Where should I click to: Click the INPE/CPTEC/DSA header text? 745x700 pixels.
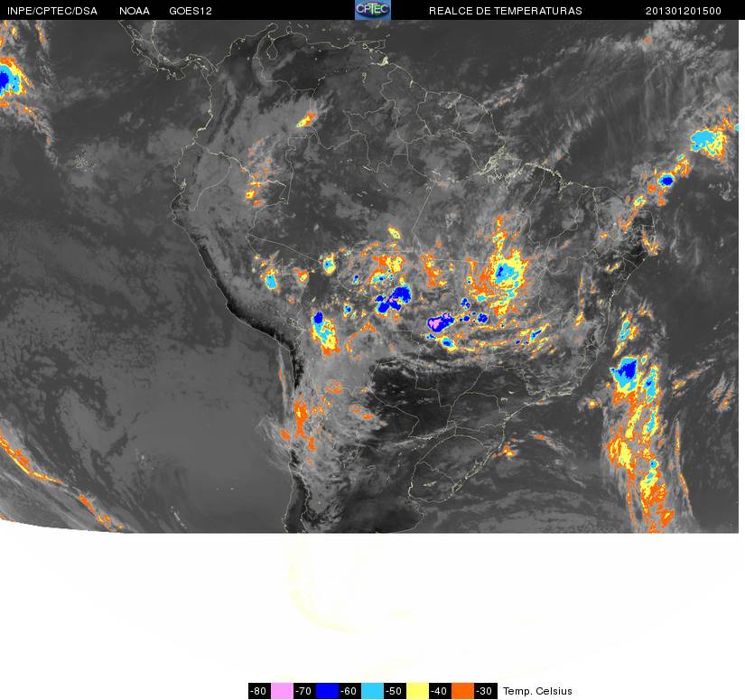[52, 11]
